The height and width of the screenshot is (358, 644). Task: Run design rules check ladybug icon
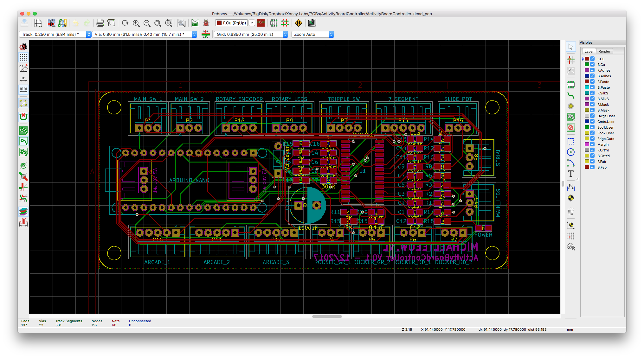click(206, 23)
